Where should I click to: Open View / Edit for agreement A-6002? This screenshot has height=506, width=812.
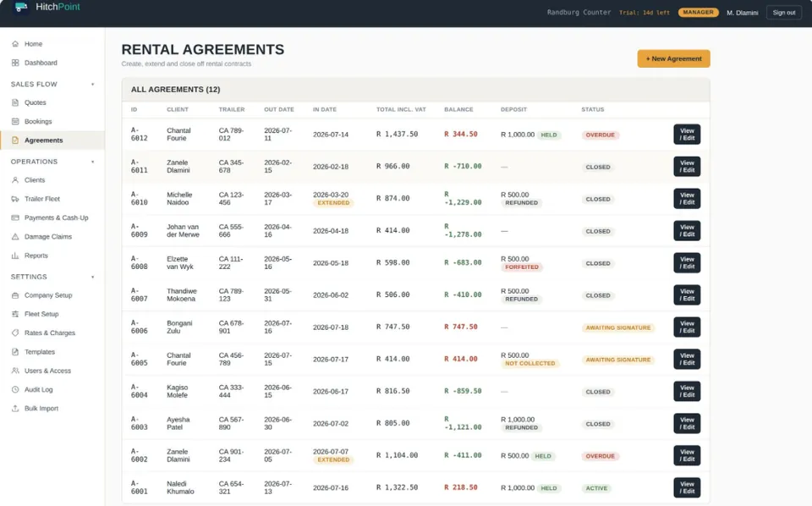[x=687, y=455]
